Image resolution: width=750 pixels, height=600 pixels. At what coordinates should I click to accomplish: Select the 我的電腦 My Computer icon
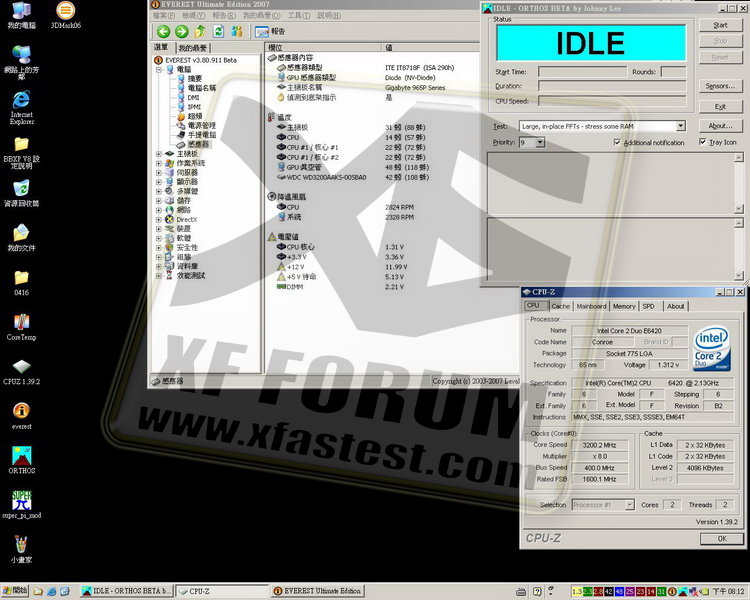click(x=22, y=15)
